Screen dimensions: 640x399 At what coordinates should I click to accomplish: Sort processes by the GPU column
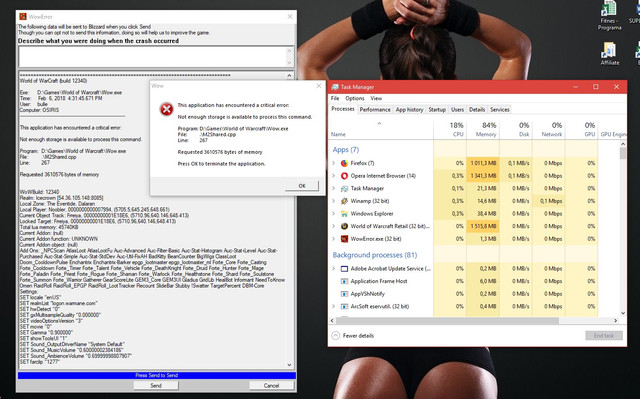point(582,129)
